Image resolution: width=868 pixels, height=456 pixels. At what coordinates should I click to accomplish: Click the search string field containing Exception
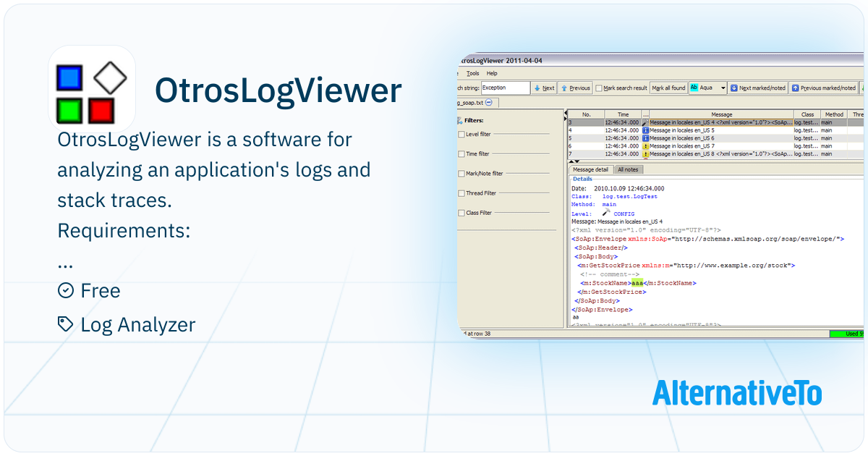tap(505, 88)
